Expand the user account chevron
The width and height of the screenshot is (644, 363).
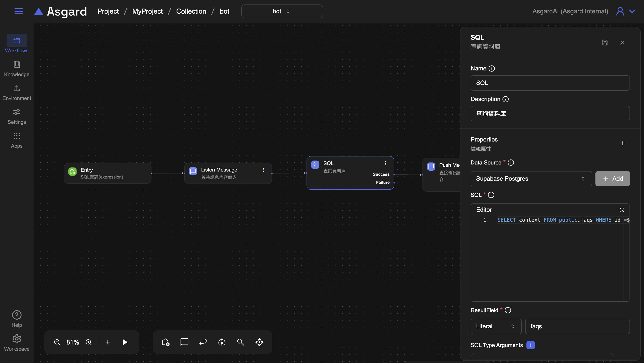click(x=632, y=11)
